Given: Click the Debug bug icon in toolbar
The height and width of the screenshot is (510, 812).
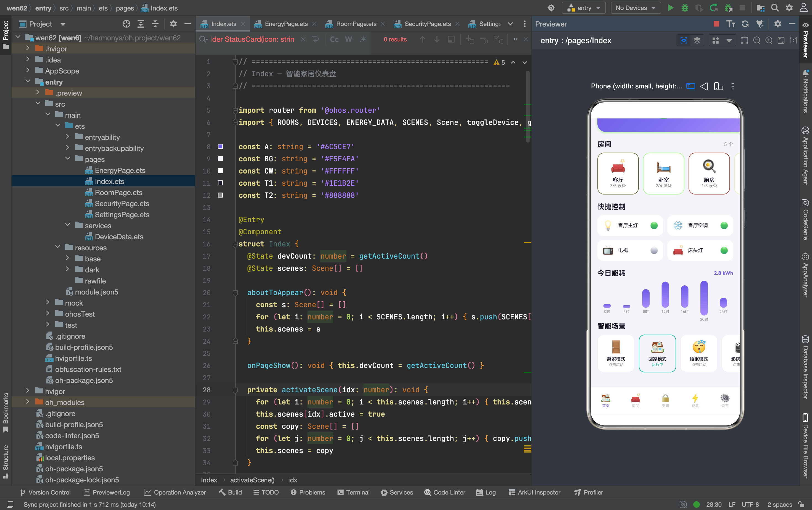Looking at the screenshot, I should pos(685,8).
